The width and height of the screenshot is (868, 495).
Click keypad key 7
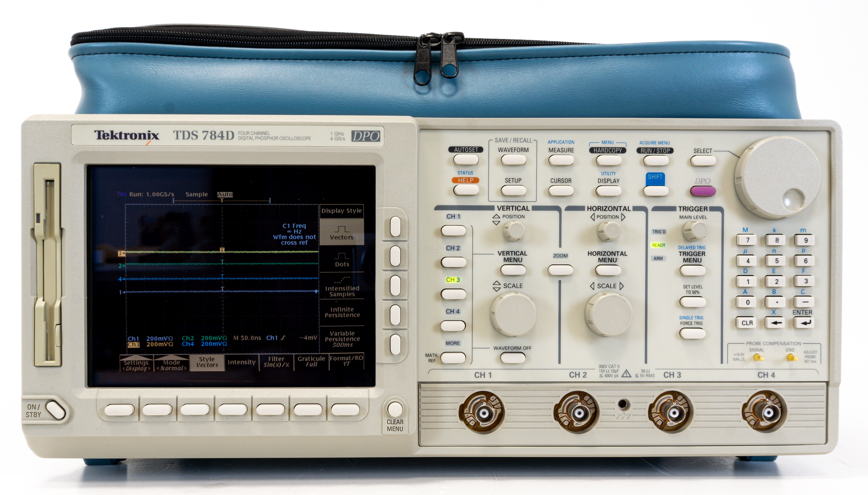coord(747,240)
